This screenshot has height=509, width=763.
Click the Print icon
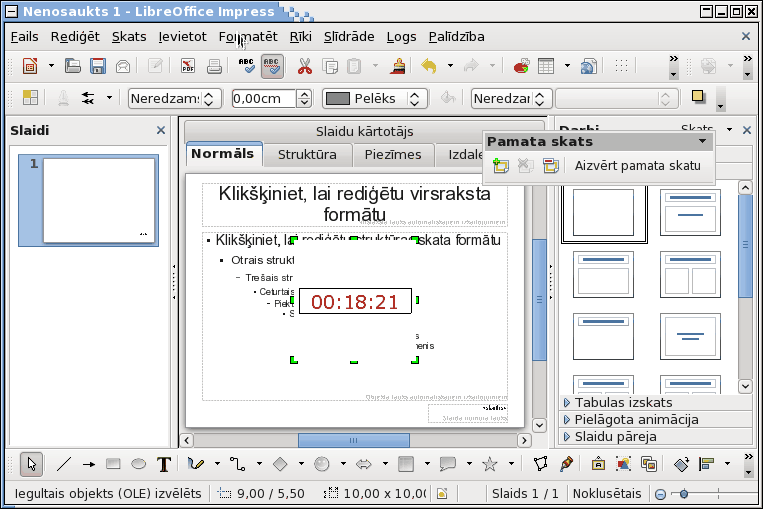[x=214, y=66]
